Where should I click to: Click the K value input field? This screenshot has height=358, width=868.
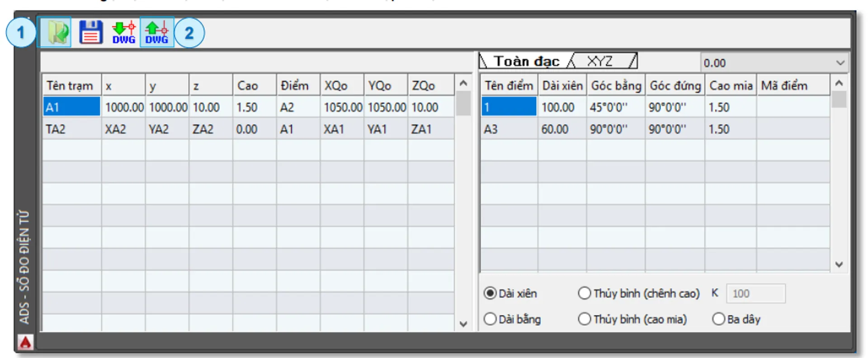click(755, 294)
